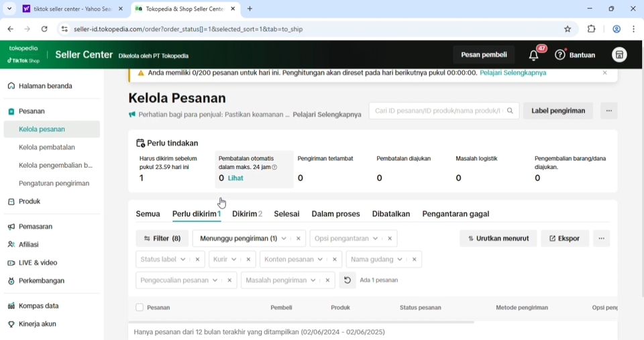Click the info icon next to Pembatalan otomatis
Screen dimensions: 644x340
pos(274,167)
